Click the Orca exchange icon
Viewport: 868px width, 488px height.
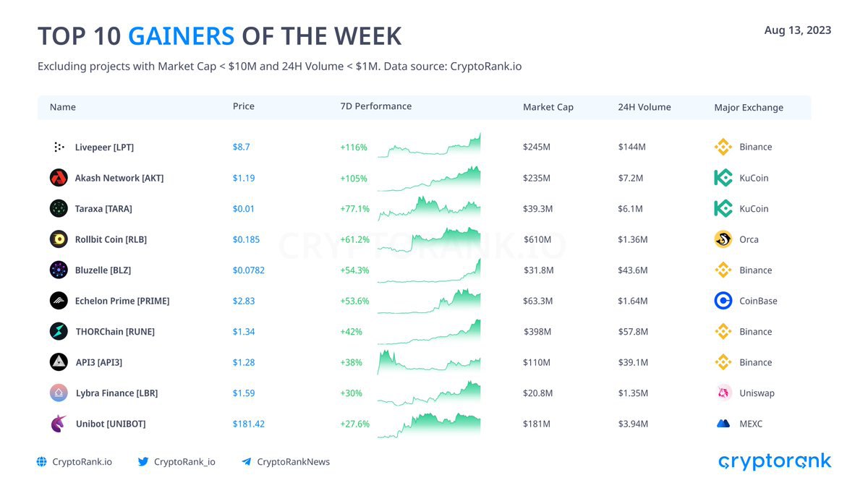coord(723,239)
